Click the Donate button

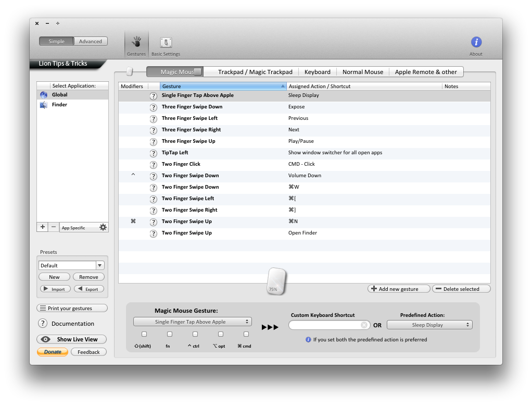(53, 352)
